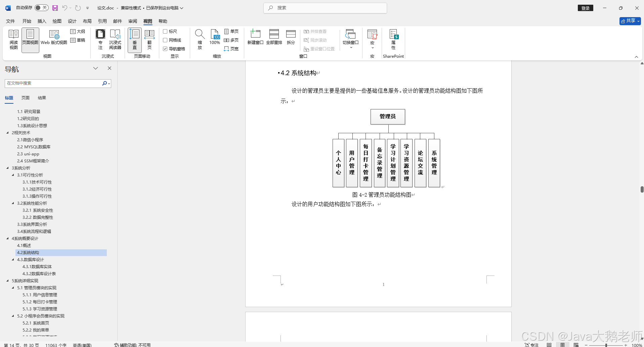Select Print Layout view (页面视图)
Screen dimensions: 644x347
(x=30, y=40)
